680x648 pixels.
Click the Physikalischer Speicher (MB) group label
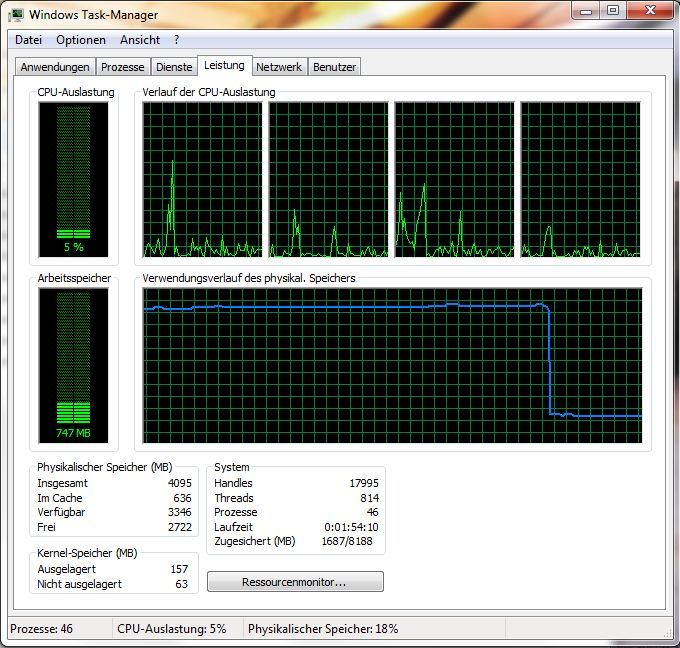point(105,467)
